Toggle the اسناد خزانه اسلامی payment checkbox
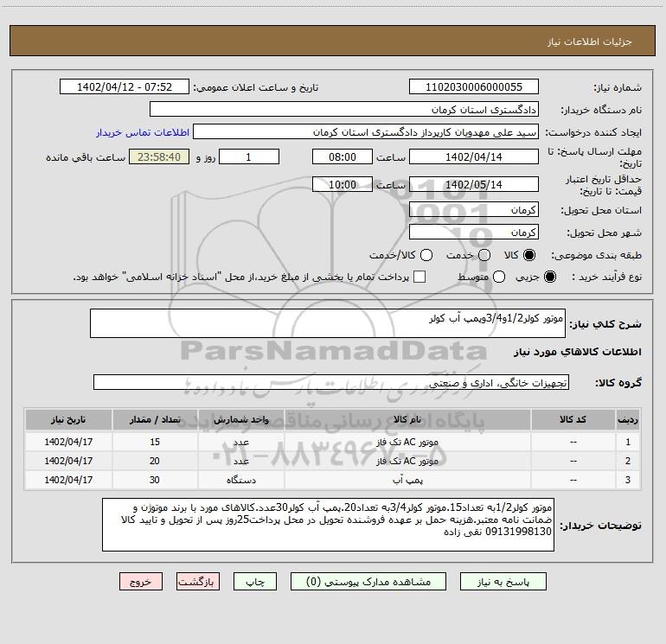 pos(419,277)
